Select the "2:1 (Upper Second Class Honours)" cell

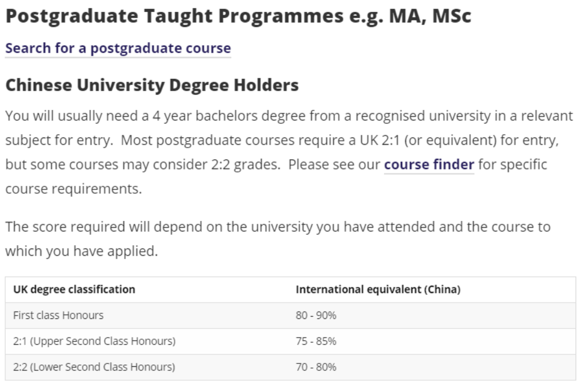(x=94, y=341)
